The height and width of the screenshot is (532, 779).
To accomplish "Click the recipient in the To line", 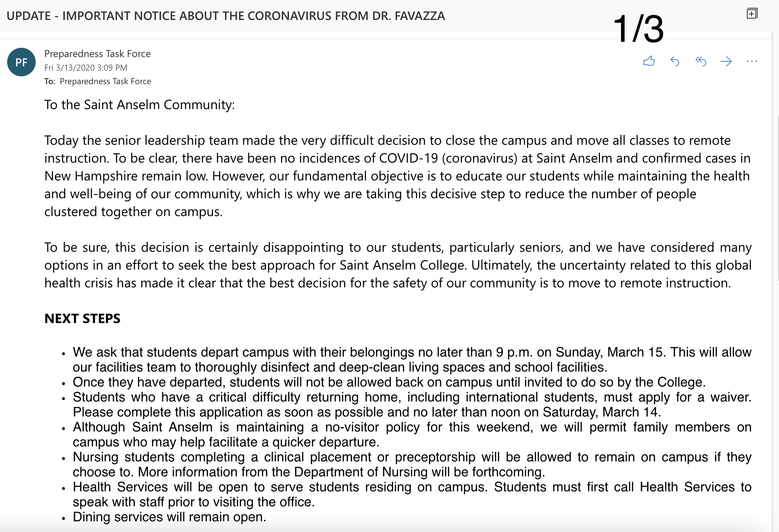I will pos(105,81).
